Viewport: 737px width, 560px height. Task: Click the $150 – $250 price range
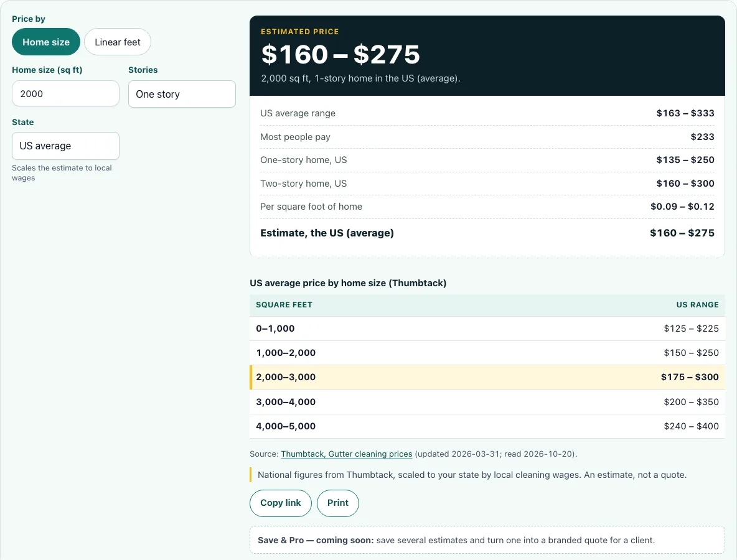691,353
